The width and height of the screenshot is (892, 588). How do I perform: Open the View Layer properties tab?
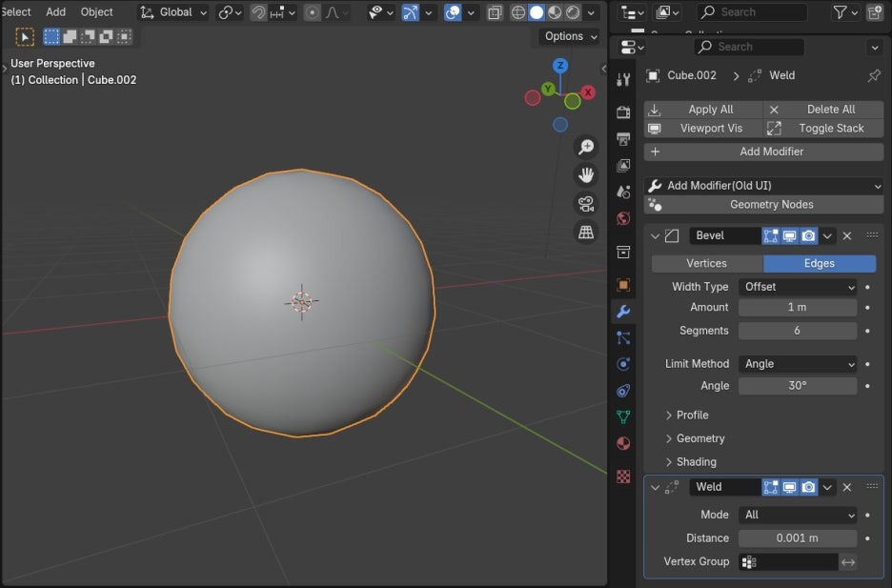(623, 166)
